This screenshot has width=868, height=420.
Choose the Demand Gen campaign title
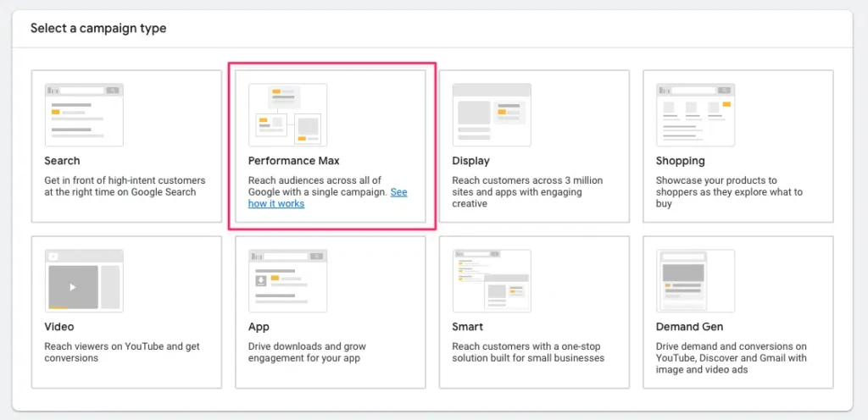tap(689, 327)
